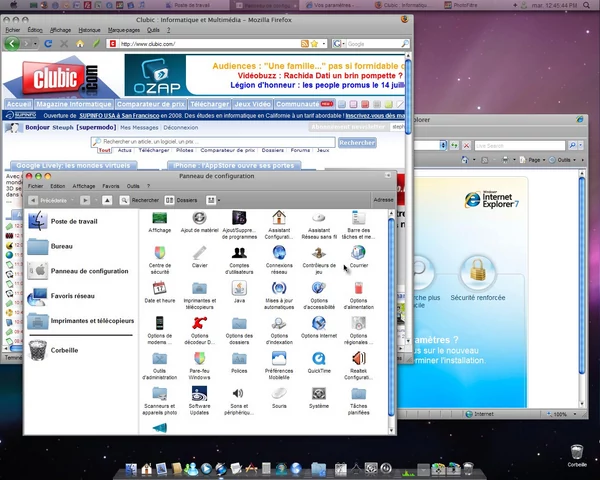Open IE search options dropdown
Image resolution: width=600 pixels, height=480 pixels.
[x=581, y=145]
